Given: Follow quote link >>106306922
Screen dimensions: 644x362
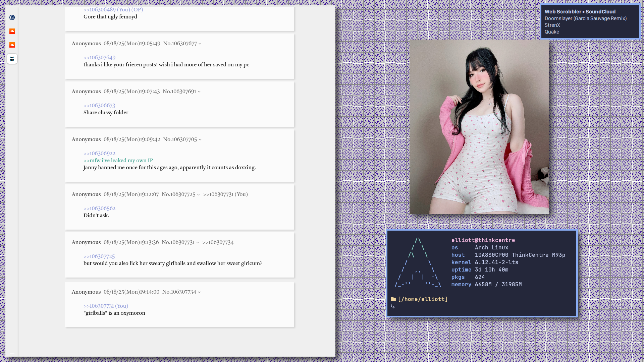Looking at the screenshot, I should point(99,154).
